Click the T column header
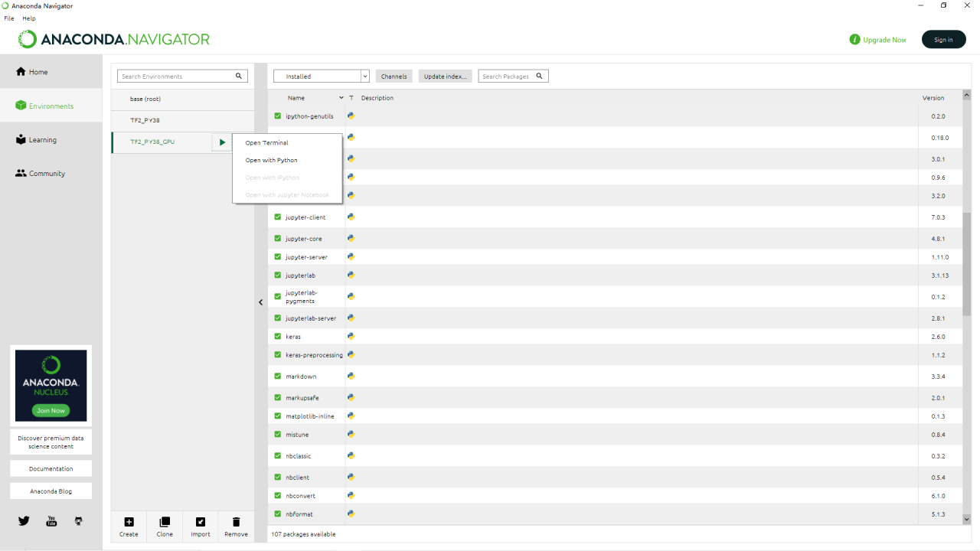The width and height of the screenshot is (980, 551). [351, 98]
